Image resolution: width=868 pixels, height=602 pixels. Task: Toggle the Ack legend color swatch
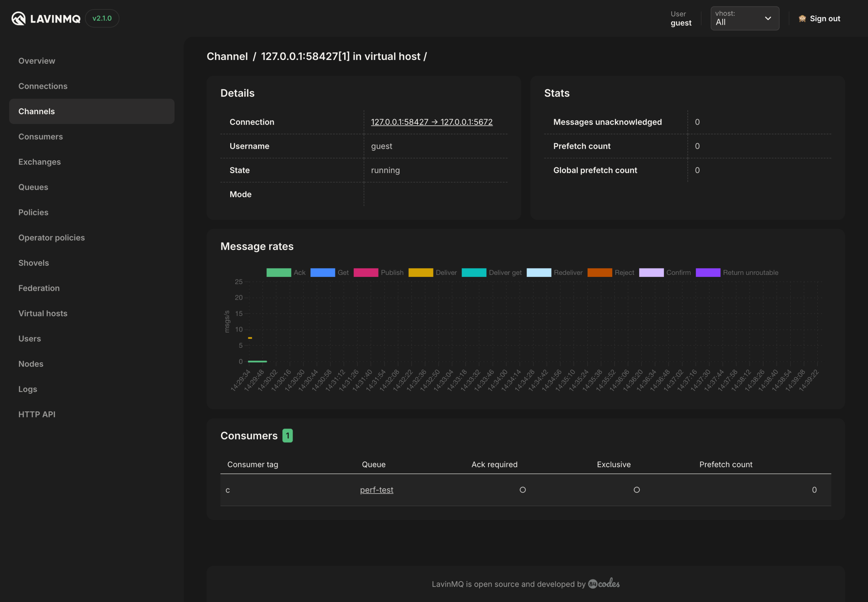tap(279, 272)
